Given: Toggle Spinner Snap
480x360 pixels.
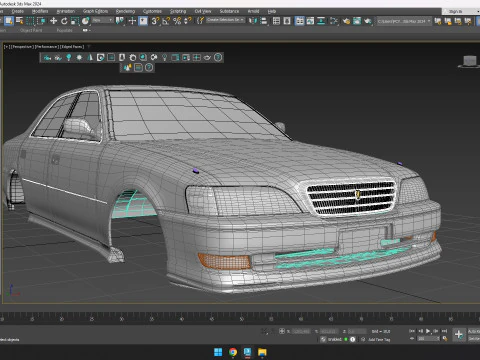Looking at the screenshot, I should 188,21.
